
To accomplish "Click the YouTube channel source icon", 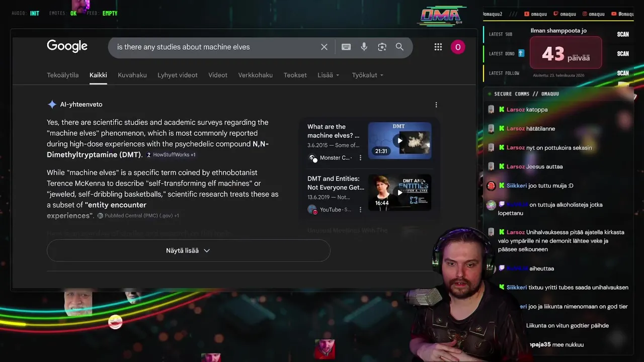I will [312, 209].
